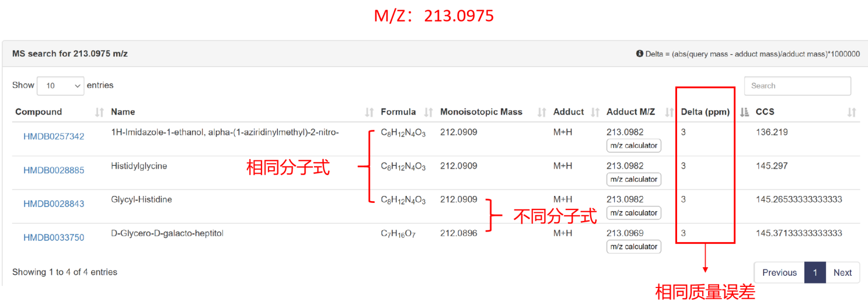
Task: Select page 1 in pagination
Action: pyautogui.click(x=815, y=272)
